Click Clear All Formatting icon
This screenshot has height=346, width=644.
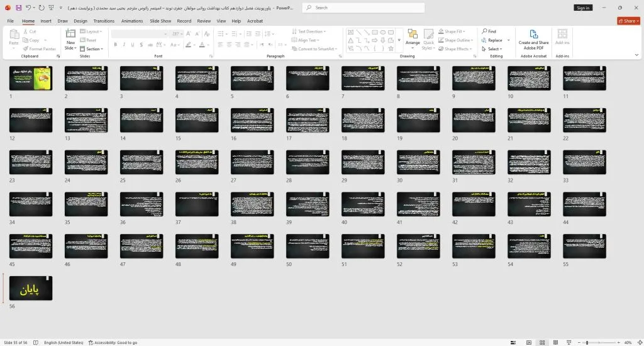[207, 34]
